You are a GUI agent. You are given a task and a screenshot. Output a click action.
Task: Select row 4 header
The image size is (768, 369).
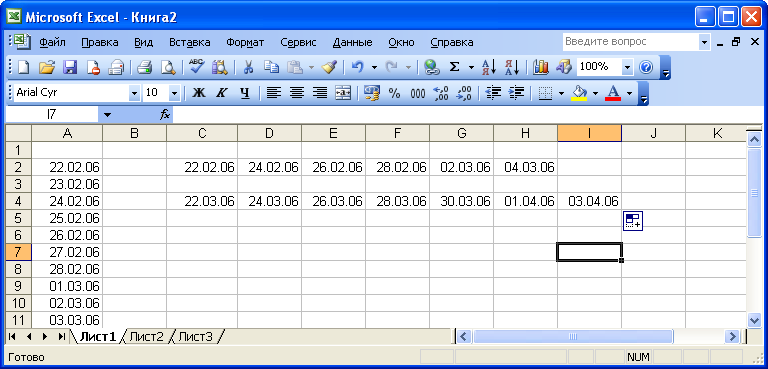pos(18,201)
